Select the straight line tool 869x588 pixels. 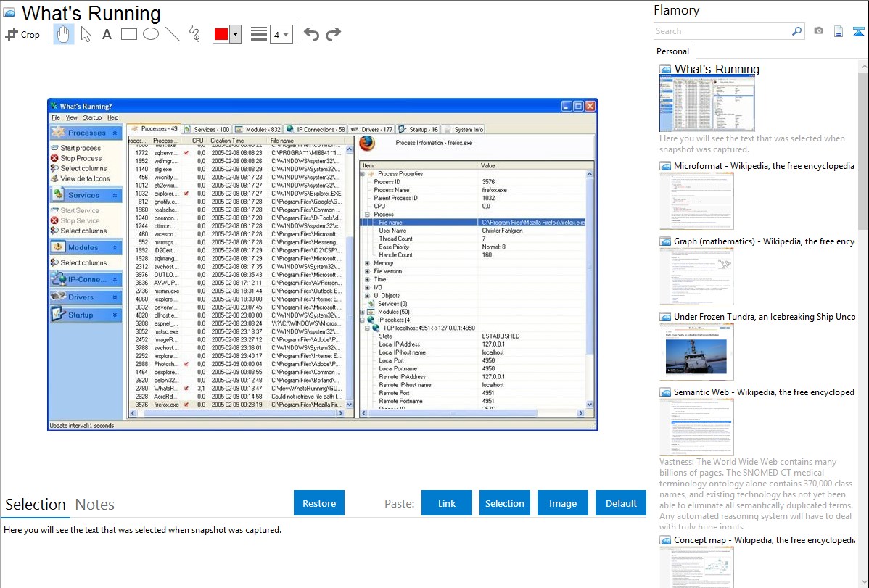[173, 34]
